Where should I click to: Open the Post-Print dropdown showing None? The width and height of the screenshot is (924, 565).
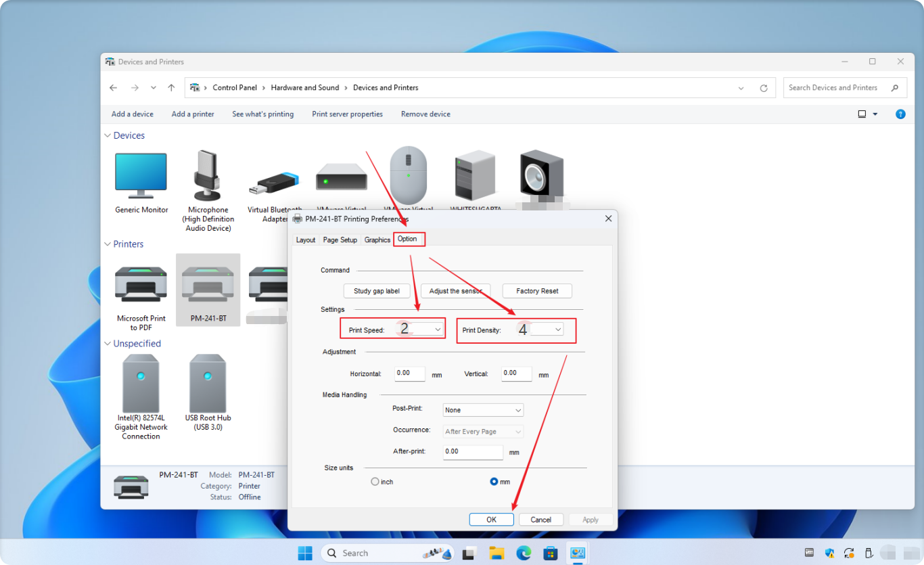(x=483, y=410)
